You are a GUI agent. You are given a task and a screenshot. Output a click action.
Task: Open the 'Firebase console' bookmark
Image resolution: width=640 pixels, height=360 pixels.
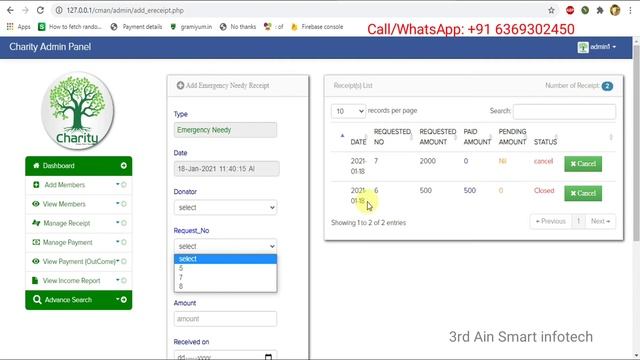[x=317, y=27]
